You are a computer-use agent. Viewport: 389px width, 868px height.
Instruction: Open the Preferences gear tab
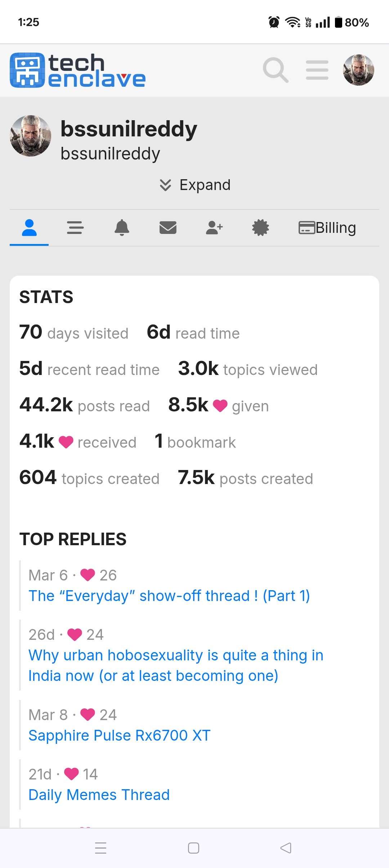[260, 227]
